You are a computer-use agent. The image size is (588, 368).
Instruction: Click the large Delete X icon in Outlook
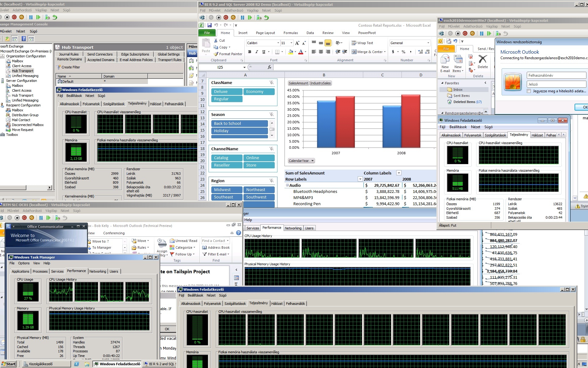point(483,59)
